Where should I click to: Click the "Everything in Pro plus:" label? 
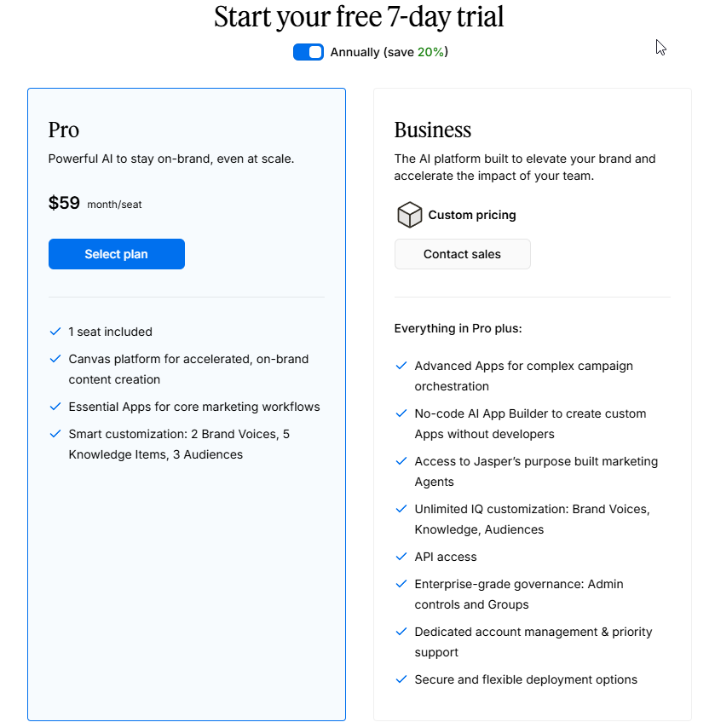[x=458, y=328]
